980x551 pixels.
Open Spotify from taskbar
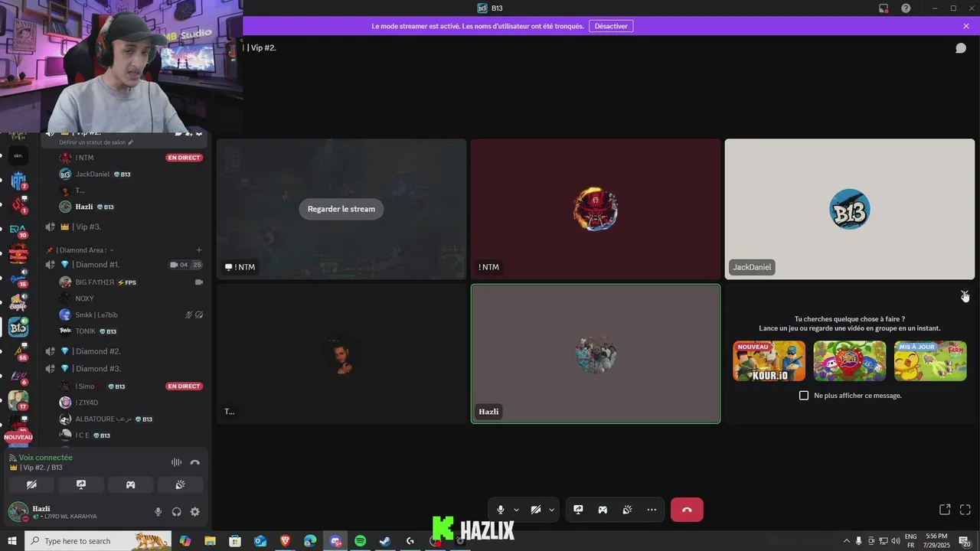click(x=360, y=541)
